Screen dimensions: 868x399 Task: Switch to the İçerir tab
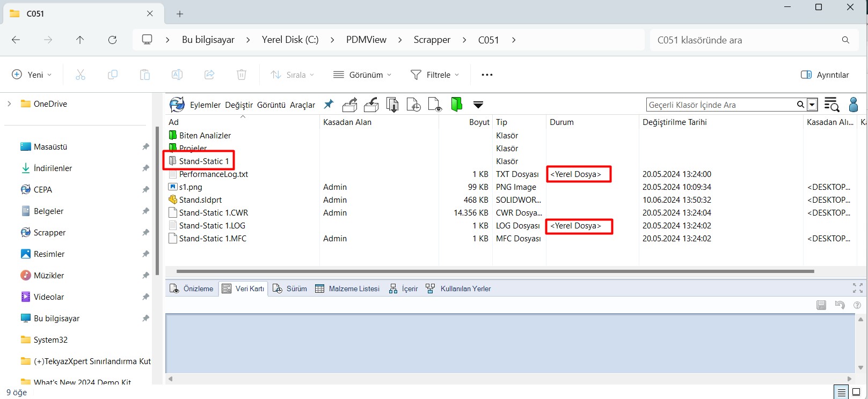pyautogui.click(x=403, y=289)
